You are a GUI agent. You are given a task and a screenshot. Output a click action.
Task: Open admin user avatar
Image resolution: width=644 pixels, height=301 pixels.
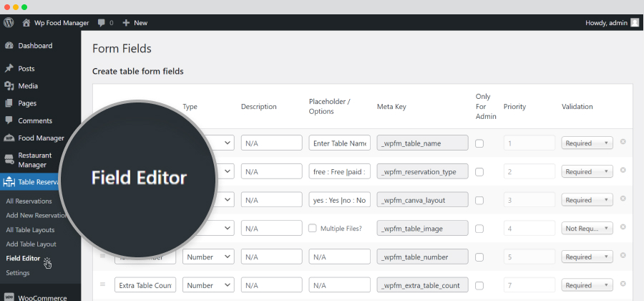pyautogui.click(x=635, y=23)
